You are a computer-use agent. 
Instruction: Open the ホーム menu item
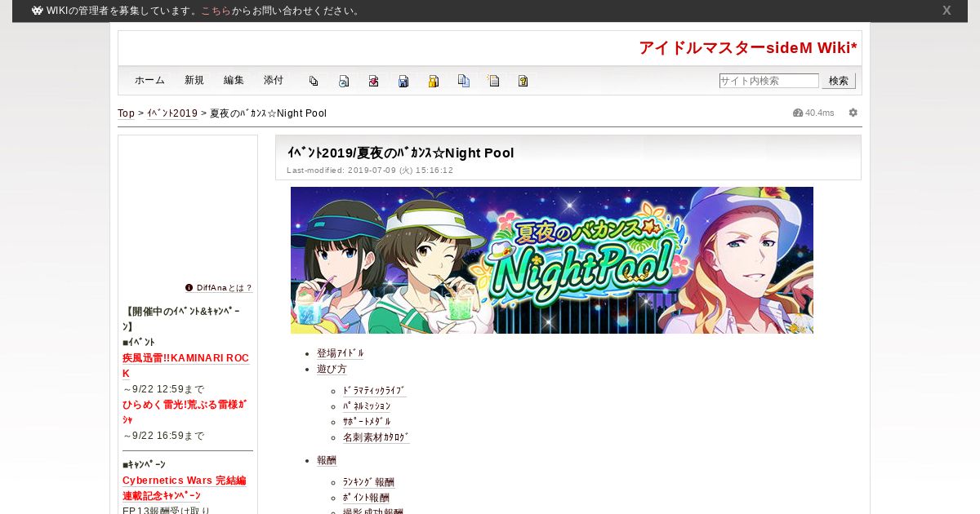pyautogui.click(x=149, y=80)
